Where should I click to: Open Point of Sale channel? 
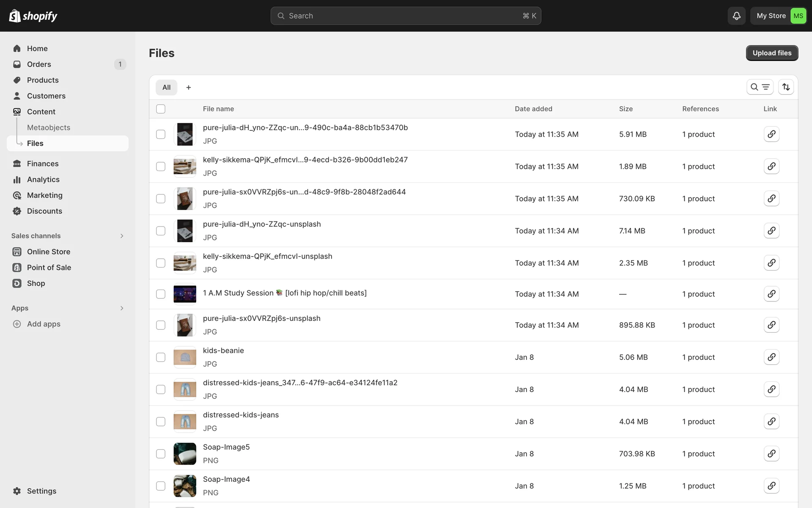pos(49,268)
